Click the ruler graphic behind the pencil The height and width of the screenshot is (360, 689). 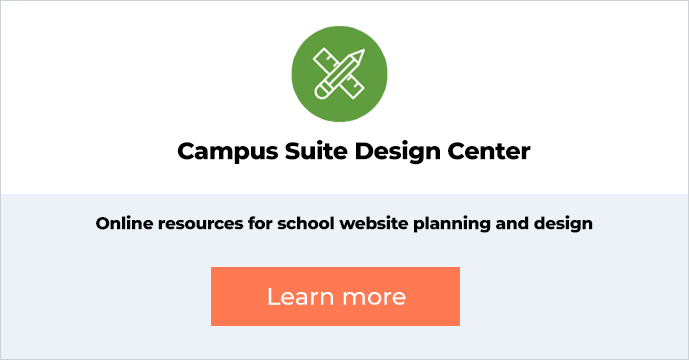tap(339, 73)
